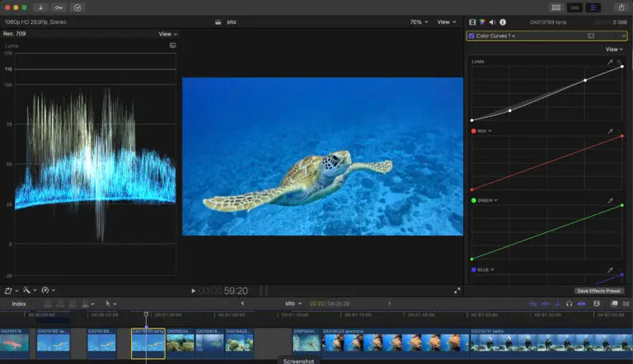Select the GX016717 selfie clip

551,343
